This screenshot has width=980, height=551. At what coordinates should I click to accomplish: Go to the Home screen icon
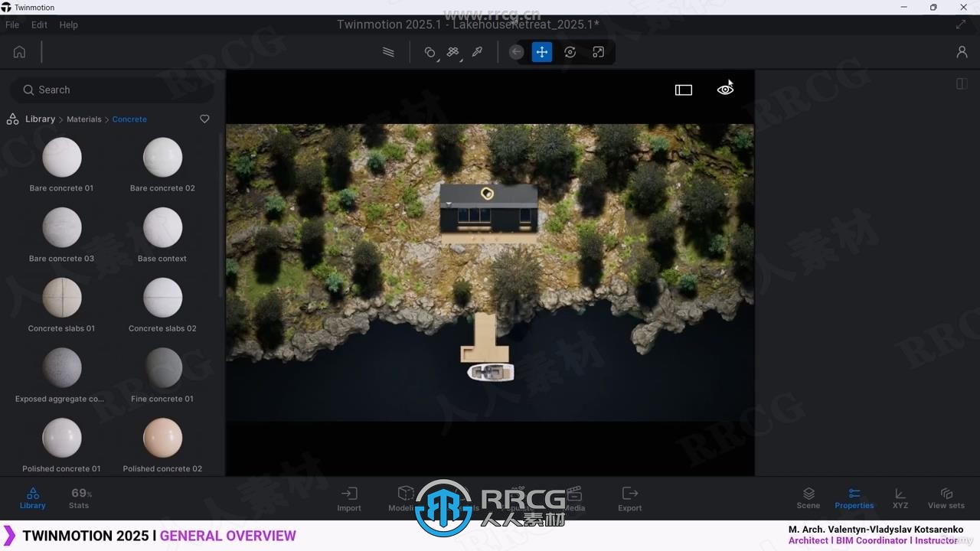pos(19,52)
